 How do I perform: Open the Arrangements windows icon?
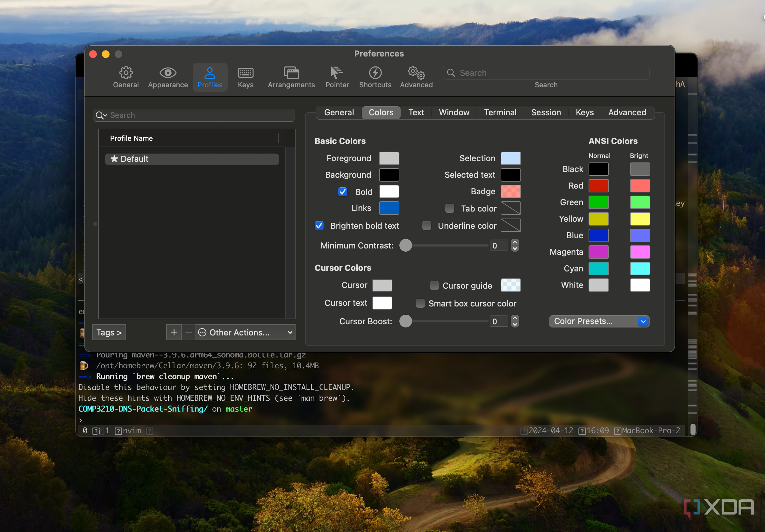[291, 73]
